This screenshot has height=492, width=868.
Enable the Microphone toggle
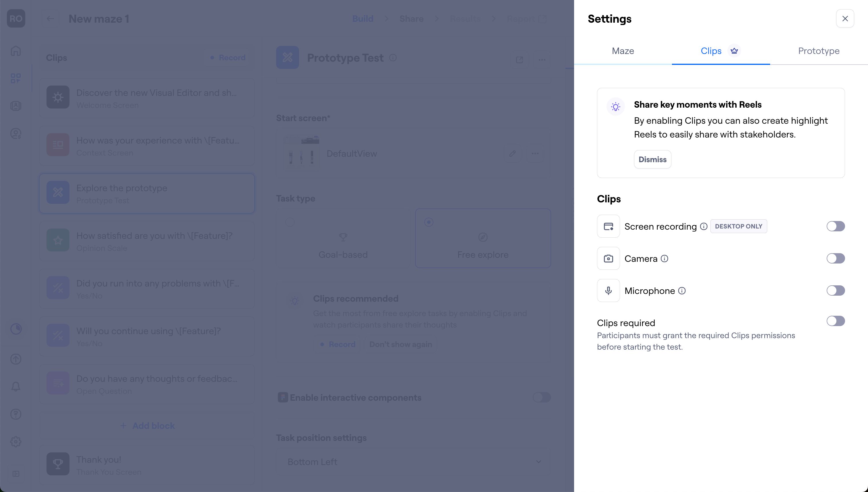click(x=835, y=290)
